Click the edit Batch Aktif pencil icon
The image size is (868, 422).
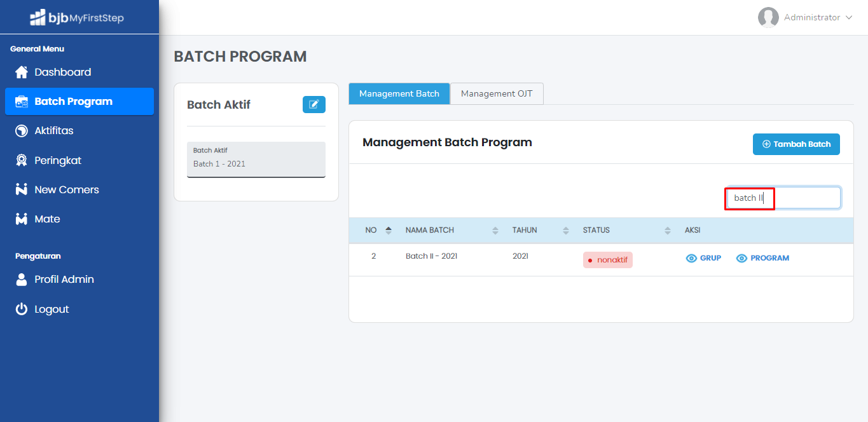(x=313, y=105)
